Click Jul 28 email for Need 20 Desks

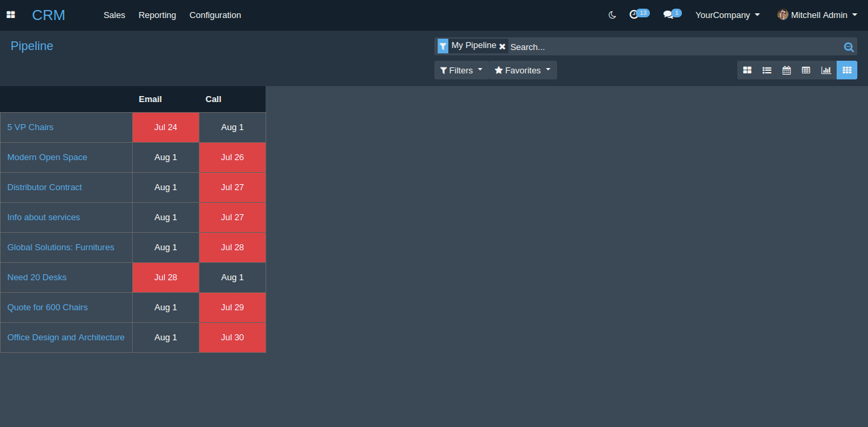[x=165, y=277]
